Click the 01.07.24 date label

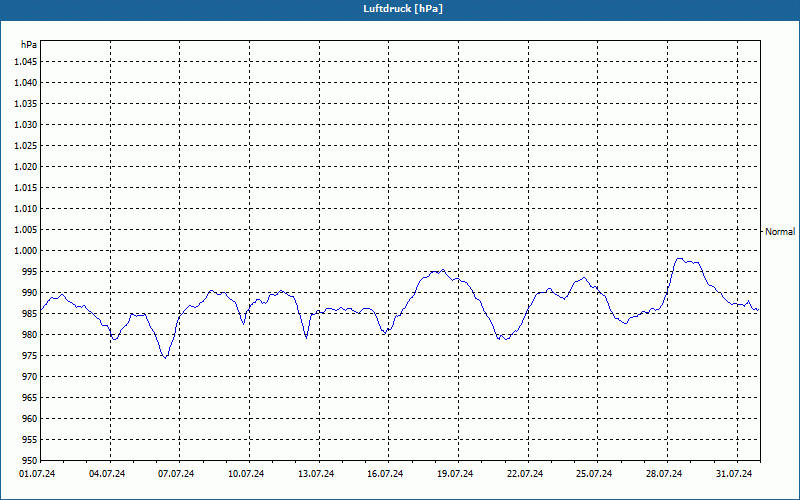coord(37,474)
